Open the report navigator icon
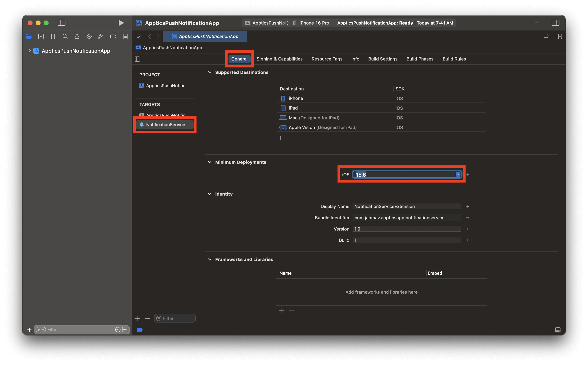 (x=125, y=36)
